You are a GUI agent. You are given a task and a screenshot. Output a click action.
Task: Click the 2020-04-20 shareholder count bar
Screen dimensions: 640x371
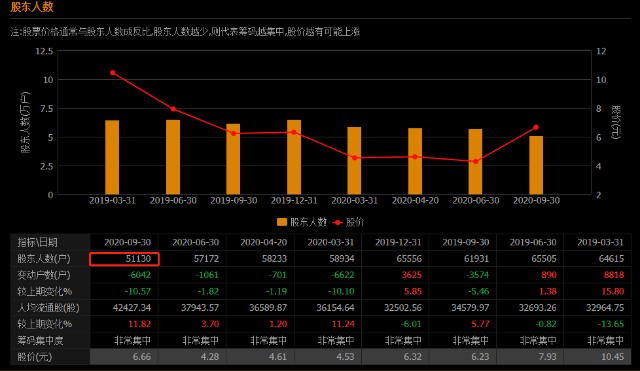point(415,161)
